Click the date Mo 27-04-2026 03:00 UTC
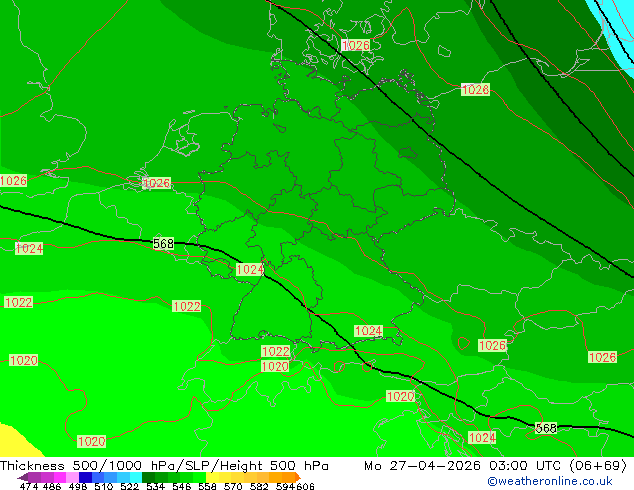Viewport: 634px width, 490px height. pos(464,466)
